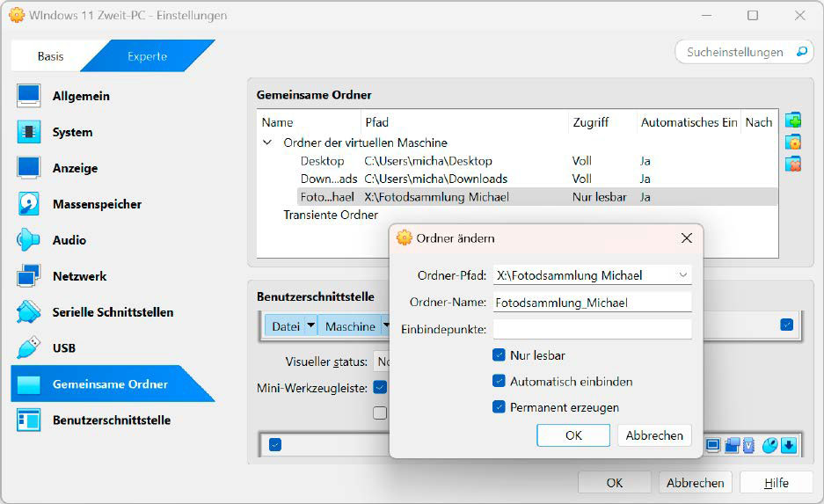Click the Einbindepunkte input field

click(x=592, y=330)
